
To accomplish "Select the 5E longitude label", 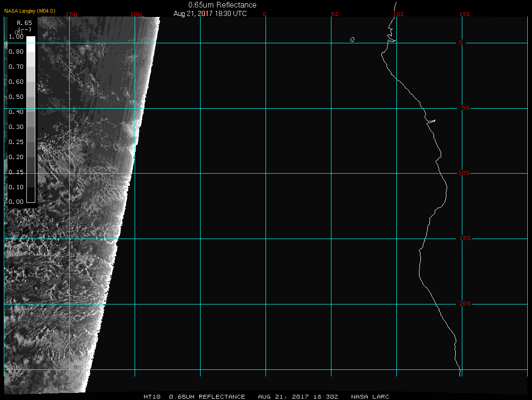I will tap(335, 14).
